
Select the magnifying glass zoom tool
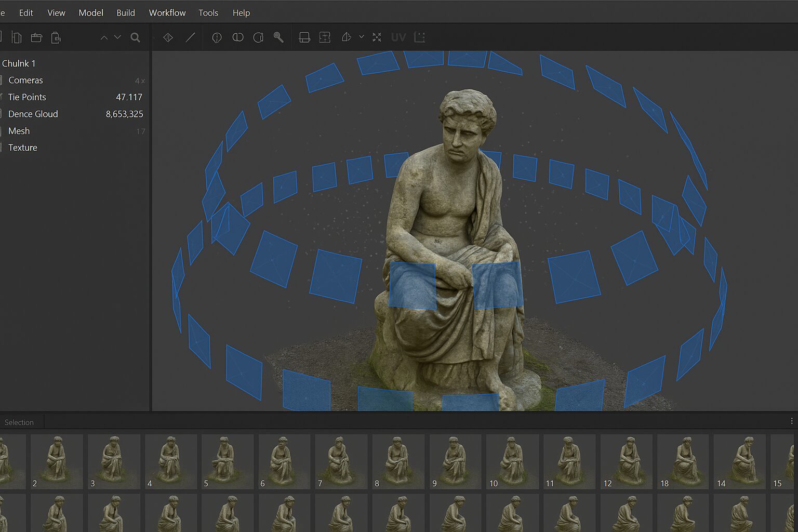(278, 37)
